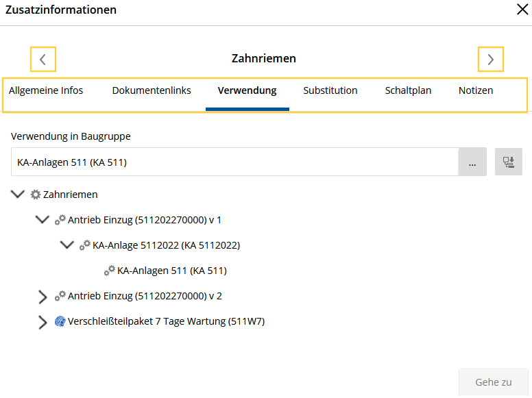This screenshot has width=532, height=398.
Task: Switch to the Allgemeine Infos tab
Action: click(x=46, y=90)
